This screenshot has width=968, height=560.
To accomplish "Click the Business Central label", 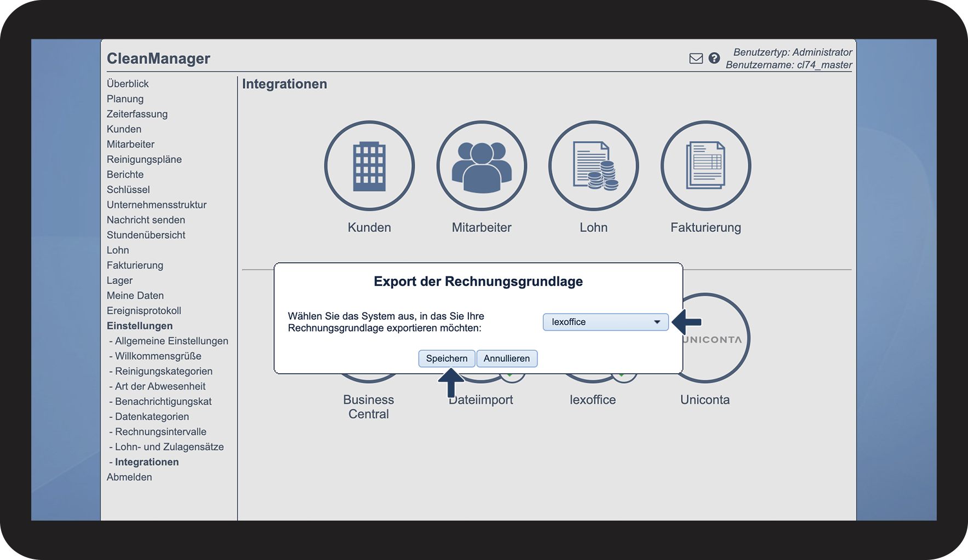I will tap(369, 407).
